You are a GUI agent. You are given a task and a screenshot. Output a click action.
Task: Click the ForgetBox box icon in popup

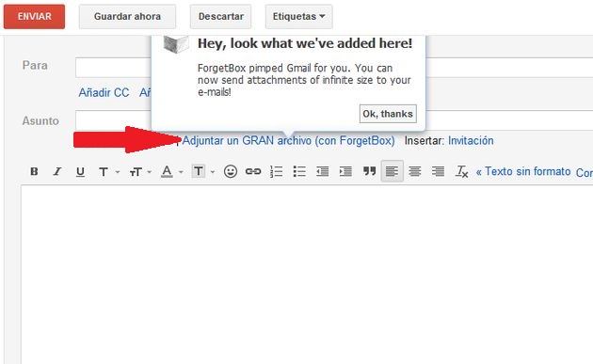176,44
